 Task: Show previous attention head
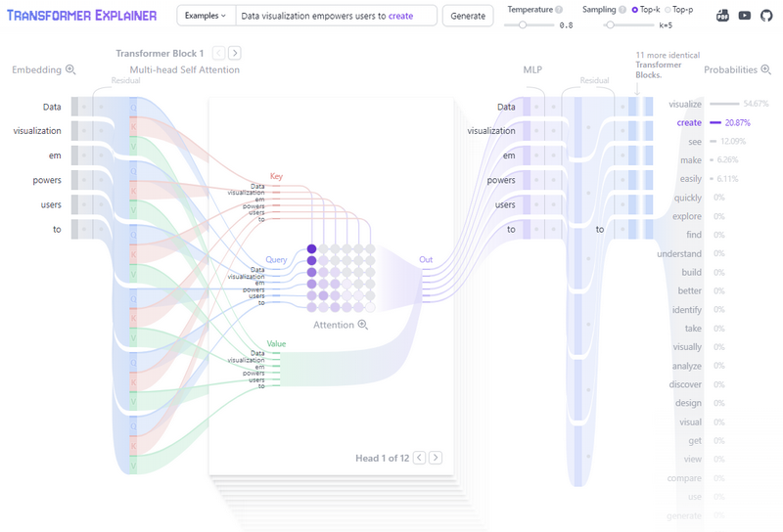pos(420,458)
